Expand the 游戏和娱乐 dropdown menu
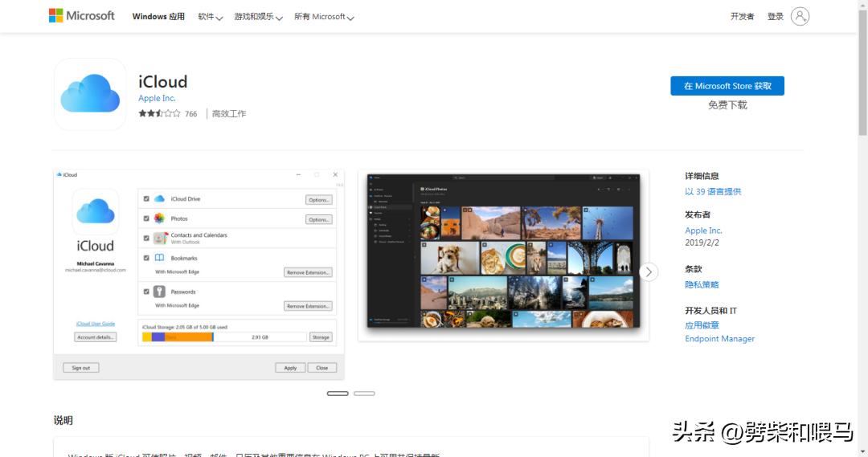Viewport: 868px width, 457px height. point(258,17)
